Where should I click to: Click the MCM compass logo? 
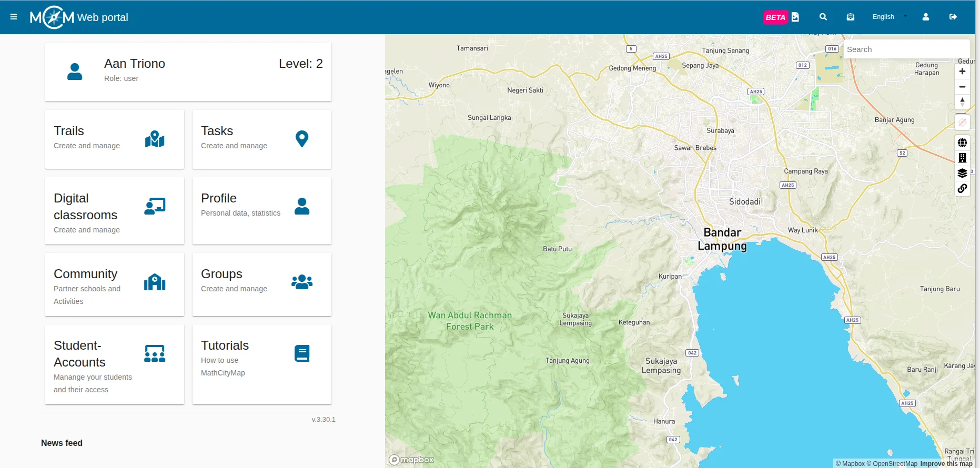[x=53, y=17]
